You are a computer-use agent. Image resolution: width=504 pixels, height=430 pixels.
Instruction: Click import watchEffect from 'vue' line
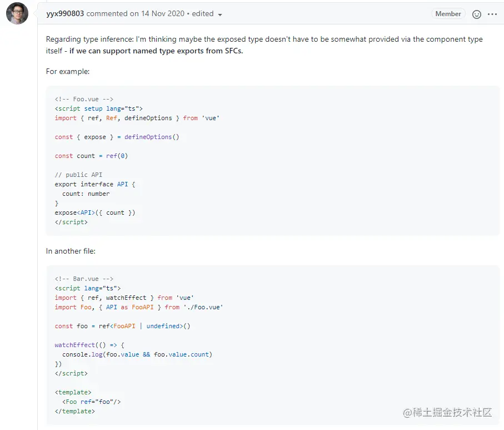coord(124,298)
